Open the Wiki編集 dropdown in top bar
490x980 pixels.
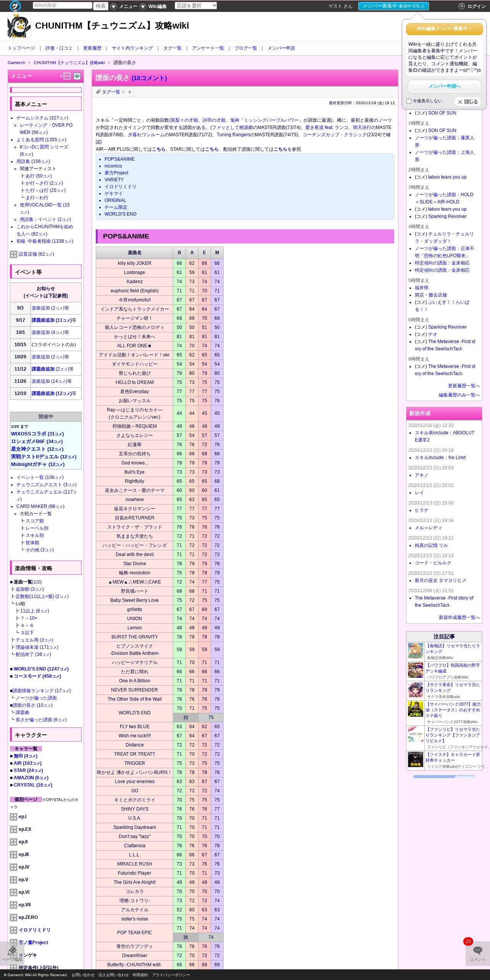[153, 6]
